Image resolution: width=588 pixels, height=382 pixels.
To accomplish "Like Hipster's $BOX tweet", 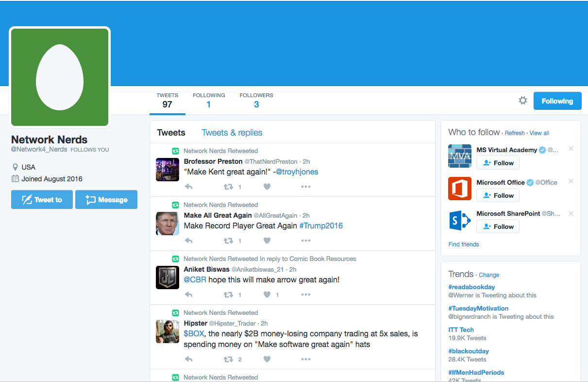I will [x=267, y=359].
